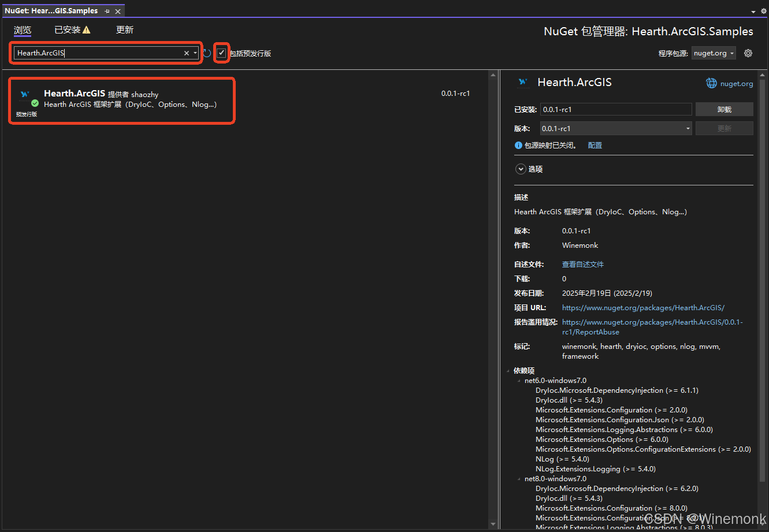Open the ReportAbuse link
The width and height of the screenshot is (769, 532).
[x=652, y=327]
